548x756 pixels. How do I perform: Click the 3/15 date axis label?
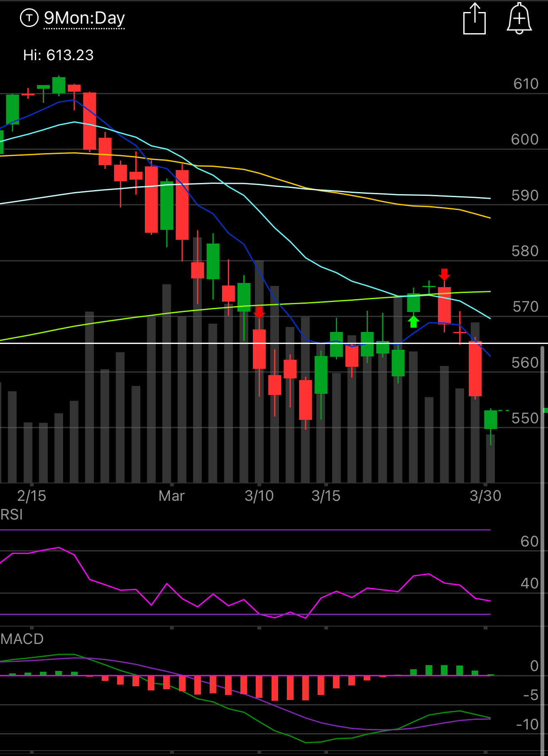coord(326,496)
